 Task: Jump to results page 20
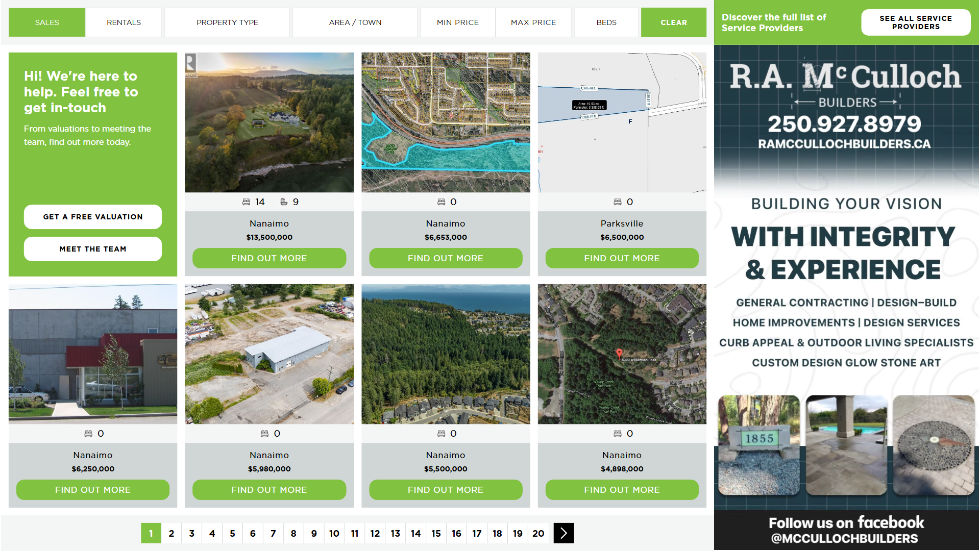click(538, 533)
